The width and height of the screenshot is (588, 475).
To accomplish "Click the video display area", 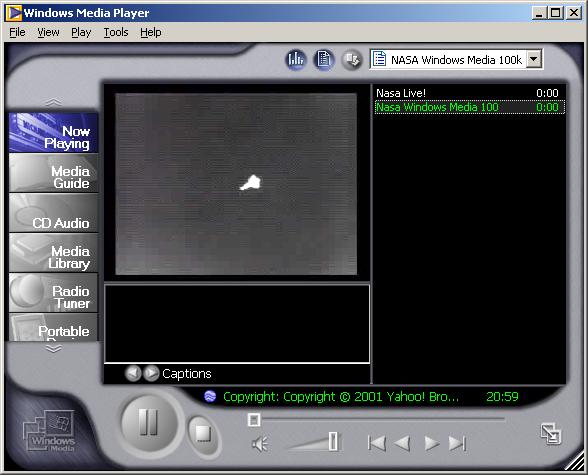I will coord(236,184).
